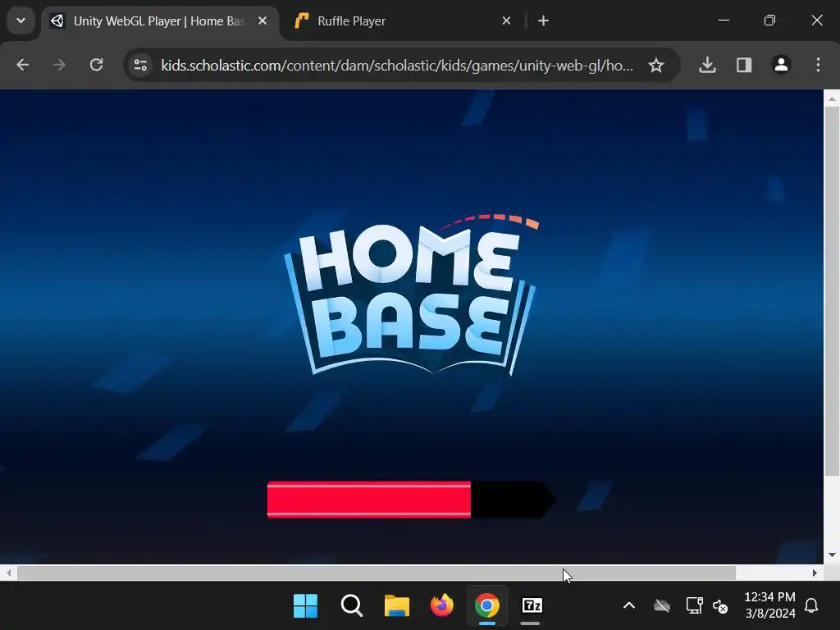Close the Ruffle Player tab
The width and height of the screenshot is (840, 630).
pos(506,21)
